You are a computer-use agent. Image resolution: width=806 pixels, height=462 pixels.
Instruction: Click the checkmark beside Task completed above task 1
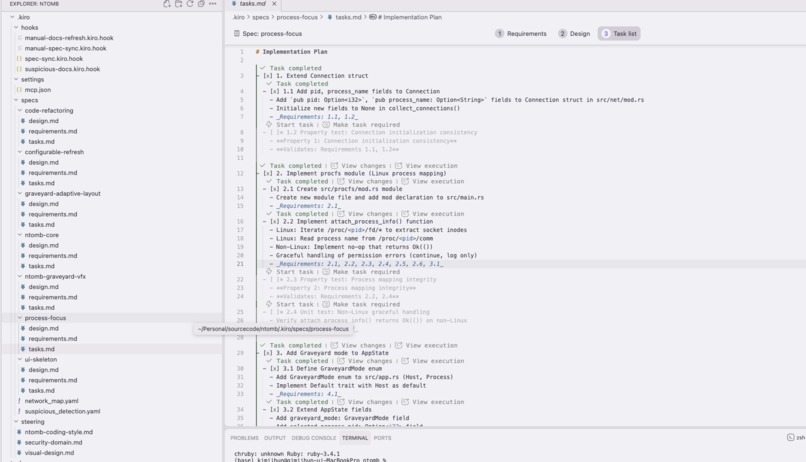(x=263, y=68)
